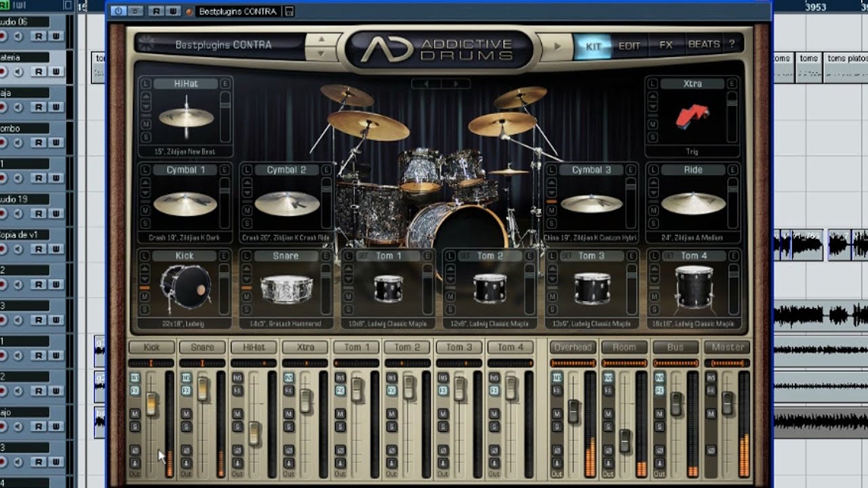Invert phase on the Kick channel
This screenshot has width=868, height=488.
click(x=135, y=451)
